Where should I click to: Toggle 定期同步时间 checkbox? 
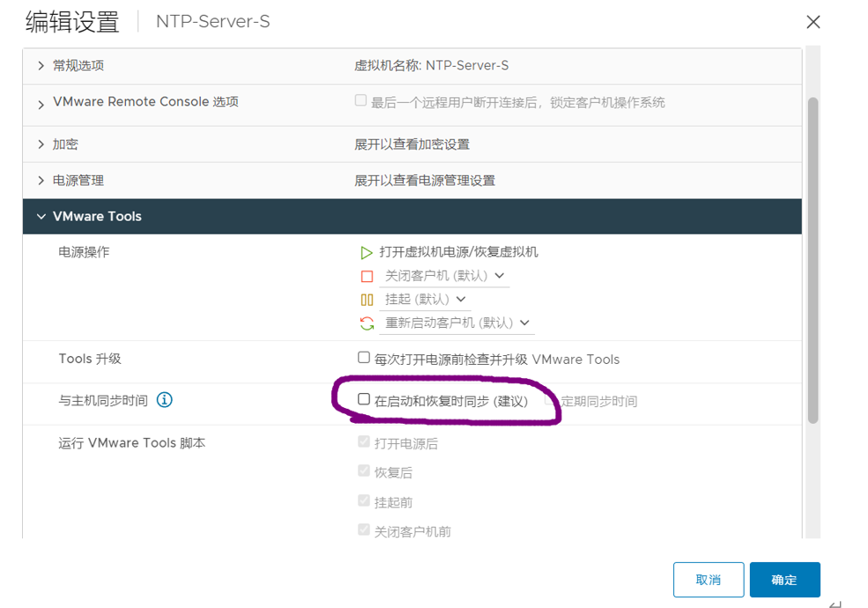[x=550, y=400]
